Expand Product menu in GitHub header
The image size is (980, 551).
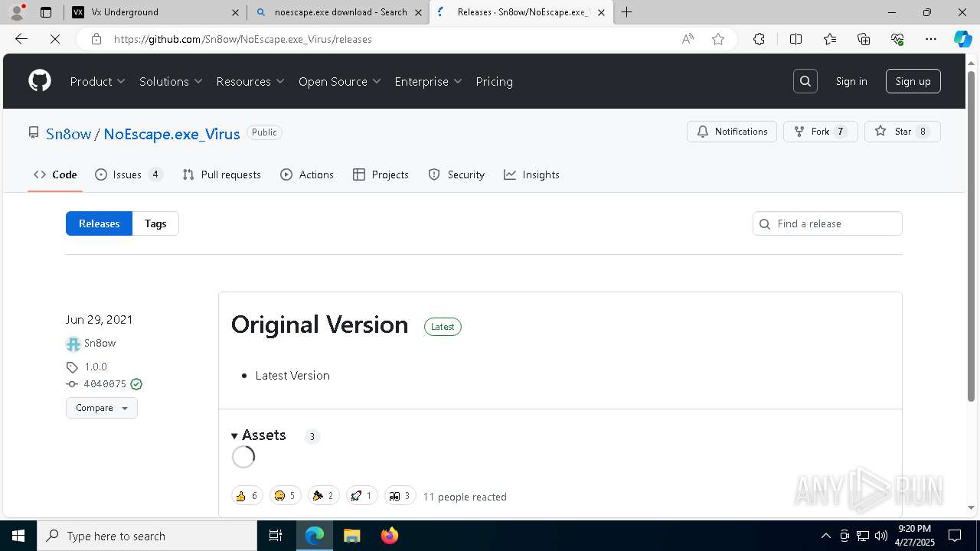98,81
